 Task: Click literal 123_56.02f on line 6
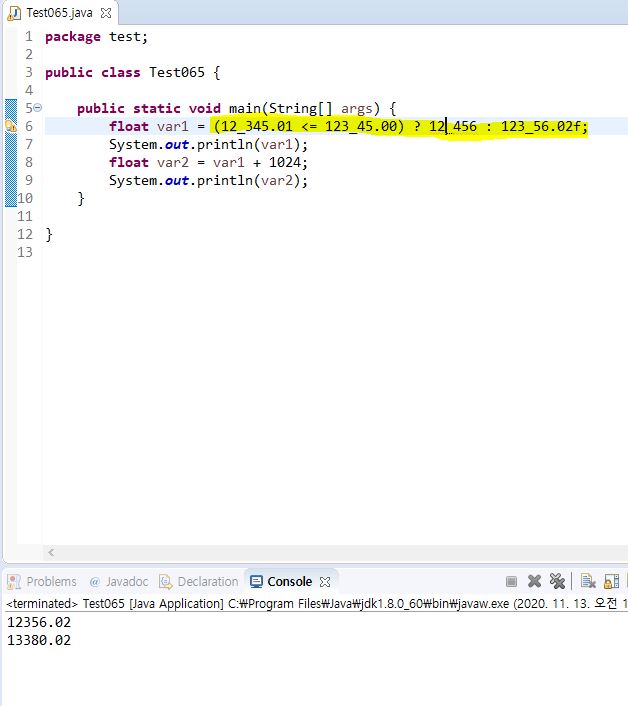point(541,126)
